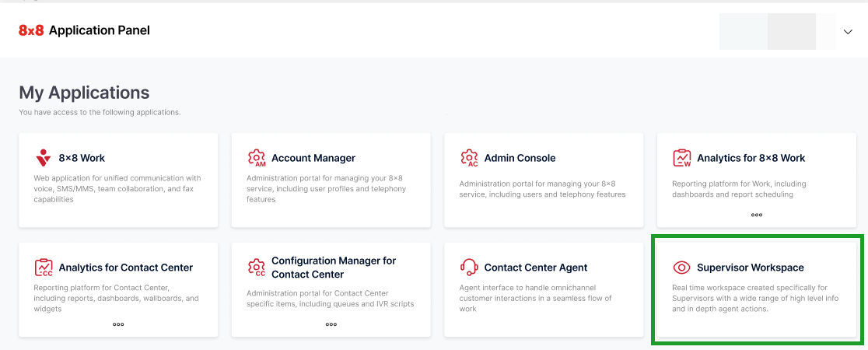
Task: Click the Analytics for 8x8 Work icon
Action: click(x=681, y=158)
